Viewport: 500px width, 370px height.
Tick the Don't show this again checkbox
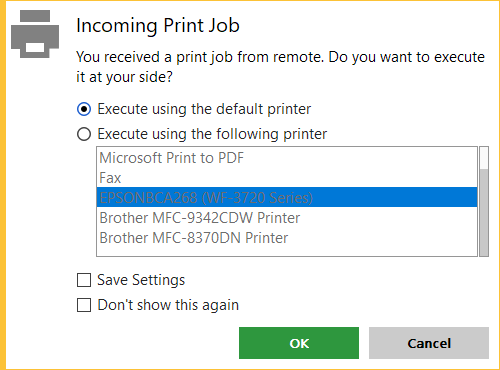point(84,305)
